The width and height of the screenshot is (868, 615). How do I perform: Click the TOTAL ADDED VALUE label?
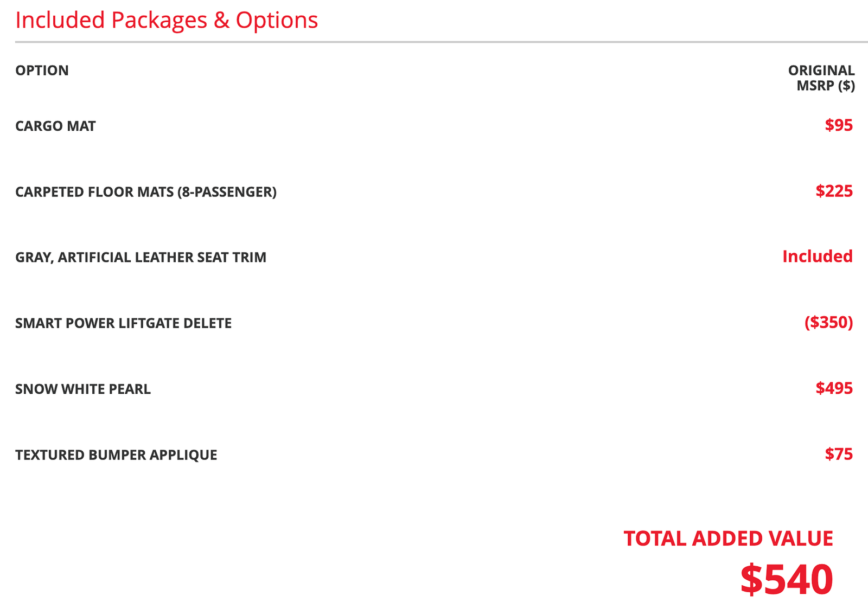pos(728,539)
